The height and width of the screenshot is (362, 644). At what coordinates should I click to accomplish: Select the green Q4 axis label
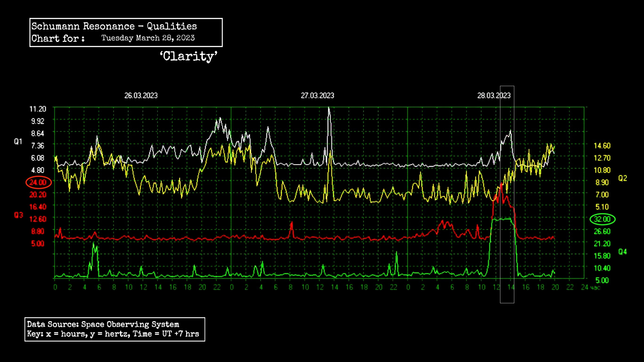[x=623, y=252]
